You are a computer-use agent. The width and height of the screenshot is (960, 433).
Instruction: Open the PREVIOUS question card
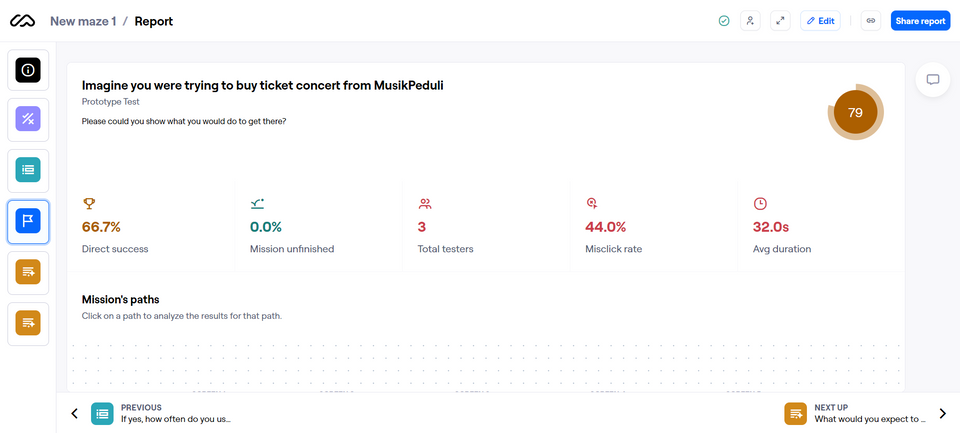click(x=161, y=413)
